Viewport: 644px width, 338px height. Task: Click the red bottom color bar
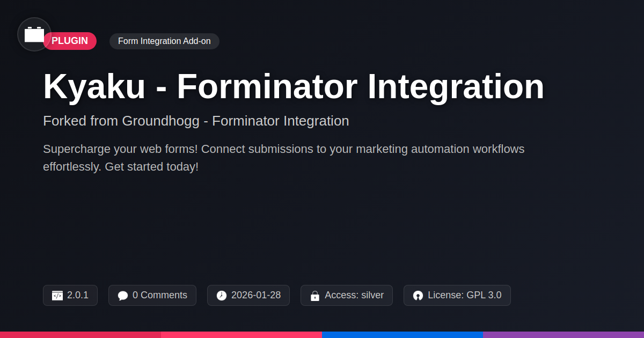[80, 335]
